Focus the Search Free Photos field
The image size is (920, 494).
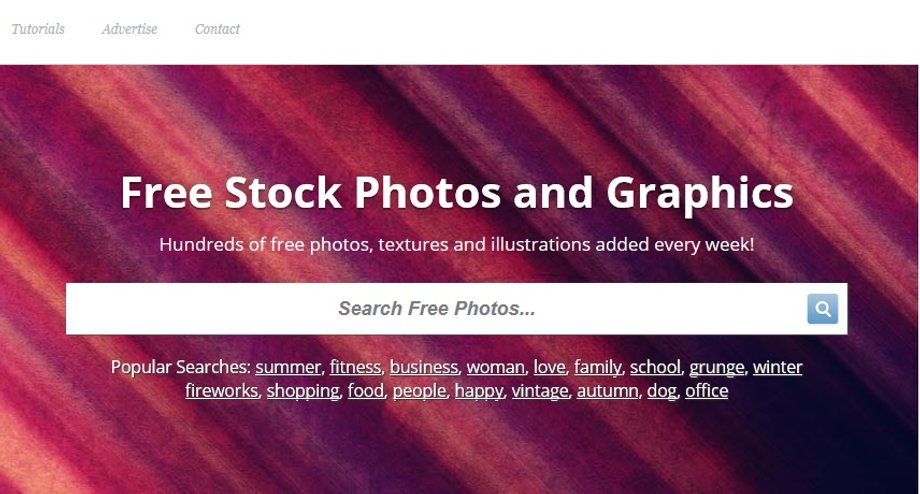(436, 309)
